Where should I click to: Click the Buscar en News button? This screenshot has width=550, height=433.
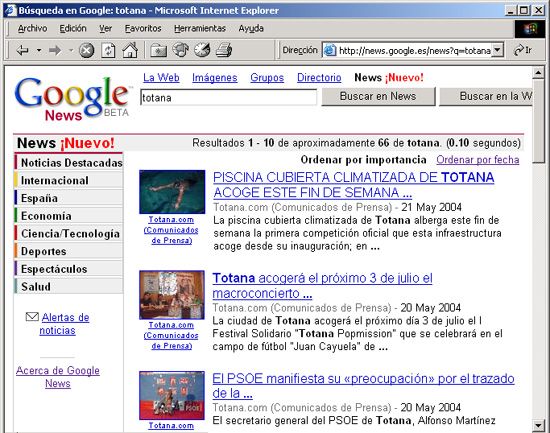(378, 96)
